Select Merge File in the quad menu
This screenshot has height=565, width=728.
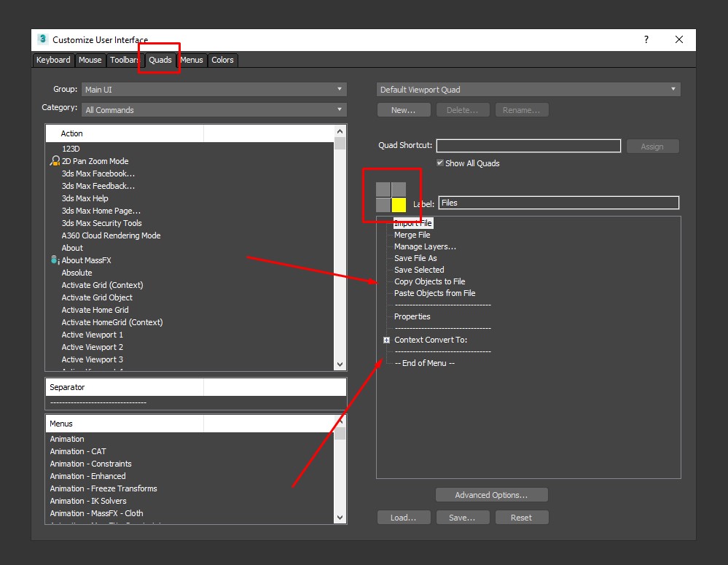[x=412, y=235]
